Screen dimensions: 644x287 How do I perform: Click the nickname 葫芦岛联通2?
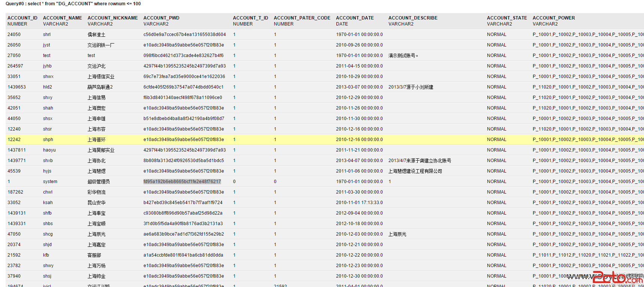point(100,87)
